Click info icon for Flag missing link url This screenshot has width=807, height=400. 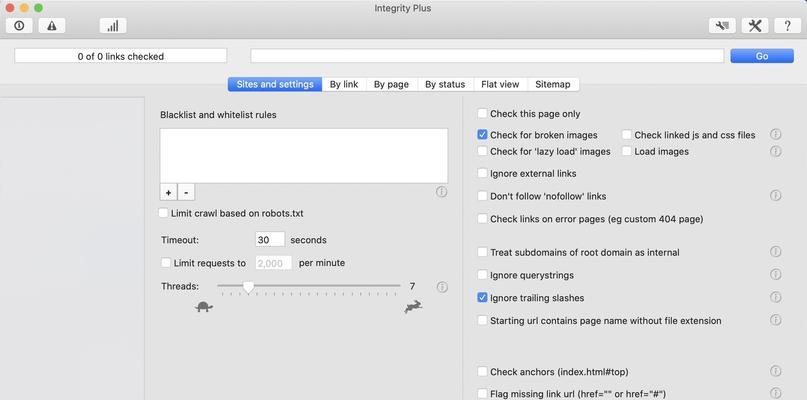[x=776, y=393]
